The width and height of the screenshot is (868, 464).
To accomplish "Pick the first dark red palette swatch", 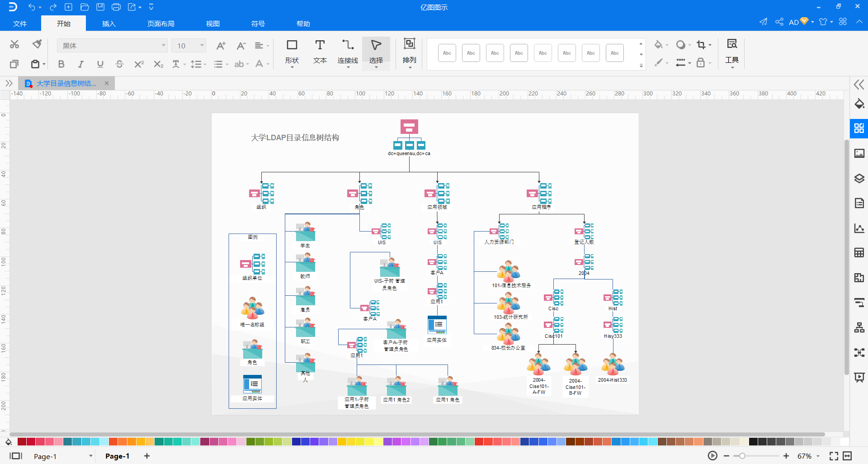I will click(22, 442).
